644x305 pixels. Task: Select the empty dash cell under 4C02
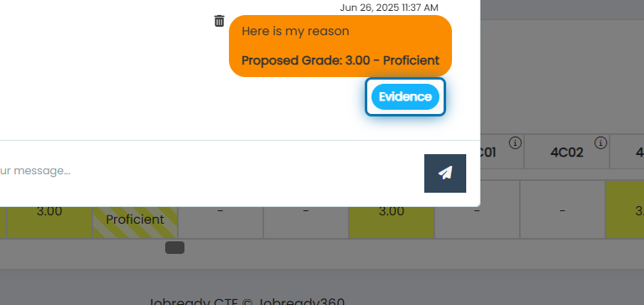coord(563,209)
